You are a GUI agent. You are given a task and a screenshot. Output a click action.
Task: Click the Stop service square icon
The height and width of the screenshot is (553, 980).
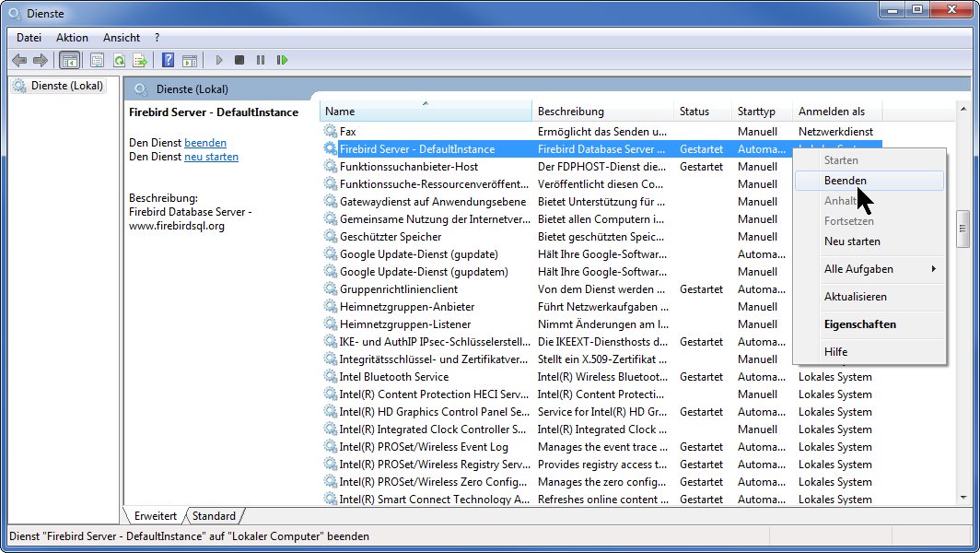tap(239, 60)
